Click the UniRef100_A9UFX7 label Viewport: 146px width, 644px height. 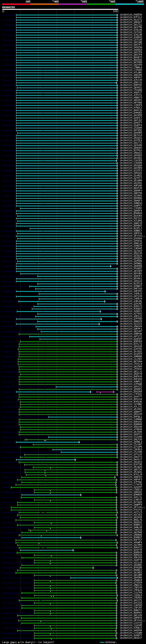(x=131, y=93)
